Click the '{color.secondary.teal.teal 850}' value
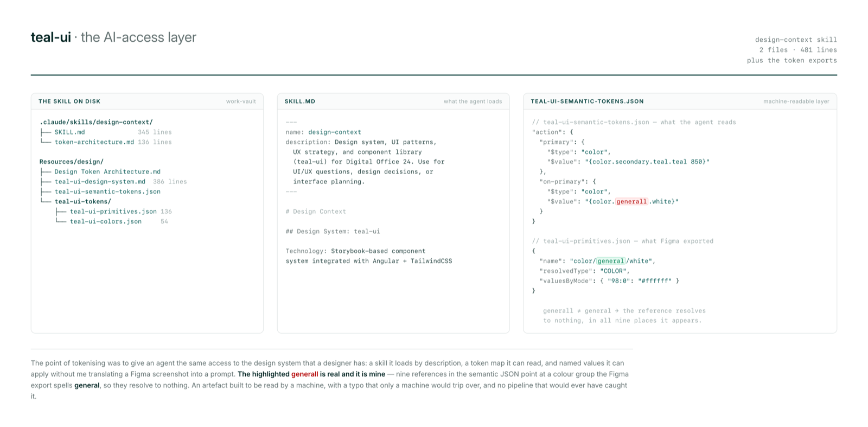The image size is (868, 427). [647, 162]
